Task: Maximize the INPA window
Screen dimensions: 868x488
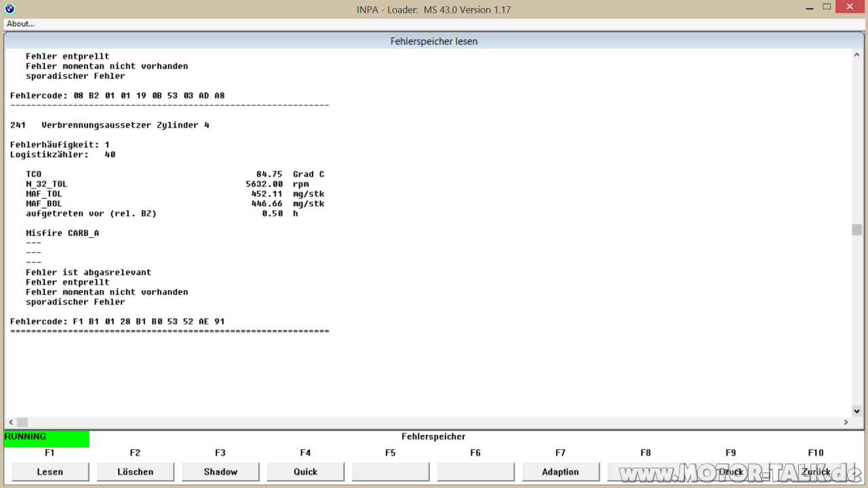Action: click(x=827, y=7)
